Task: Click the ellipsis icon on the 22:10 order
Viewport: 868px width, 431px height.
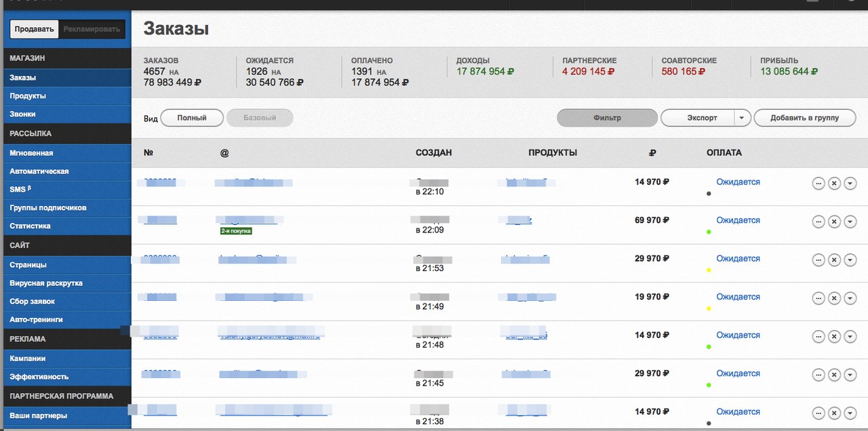Action: [x=818, y=184]
